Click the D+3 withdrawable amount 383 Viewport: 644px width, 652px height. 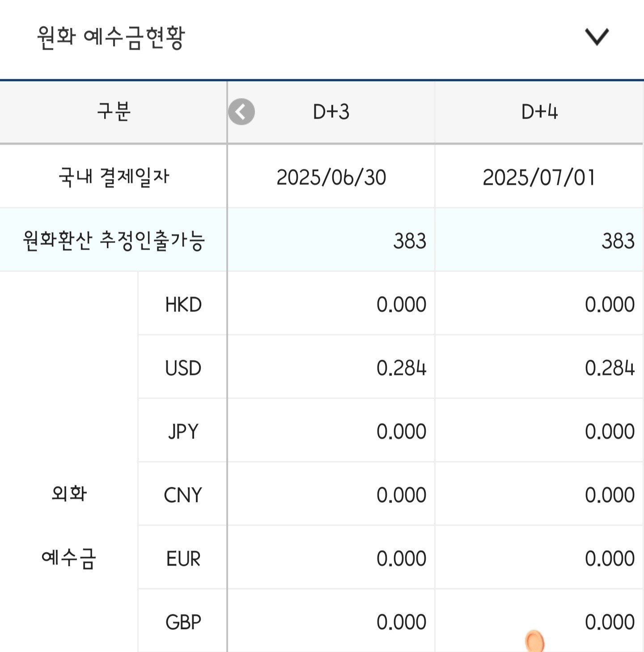tap(410, 241)
